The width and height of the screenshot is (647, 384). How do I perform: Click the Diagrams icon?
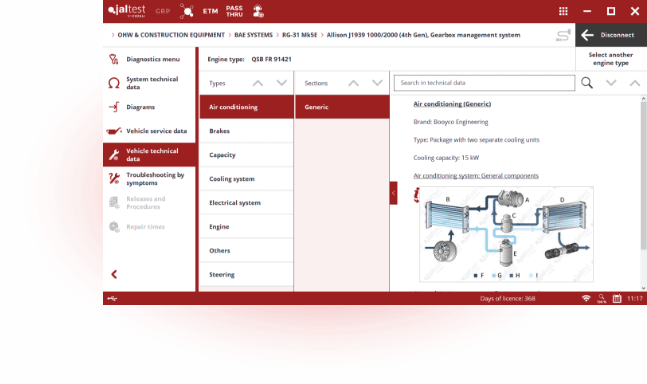click(x=114, y=107)
